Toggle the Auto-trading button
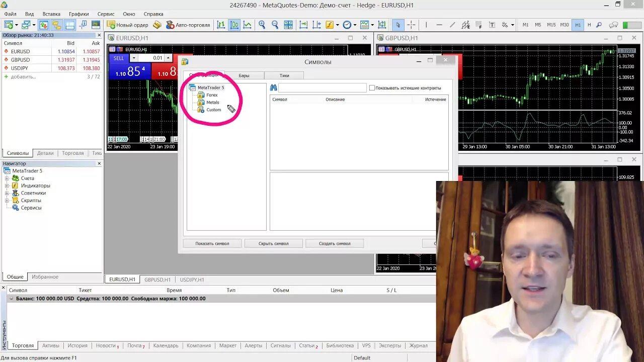The height and width of the screenshot is (362, 644). pyautogui.click(x=188, y=25)
